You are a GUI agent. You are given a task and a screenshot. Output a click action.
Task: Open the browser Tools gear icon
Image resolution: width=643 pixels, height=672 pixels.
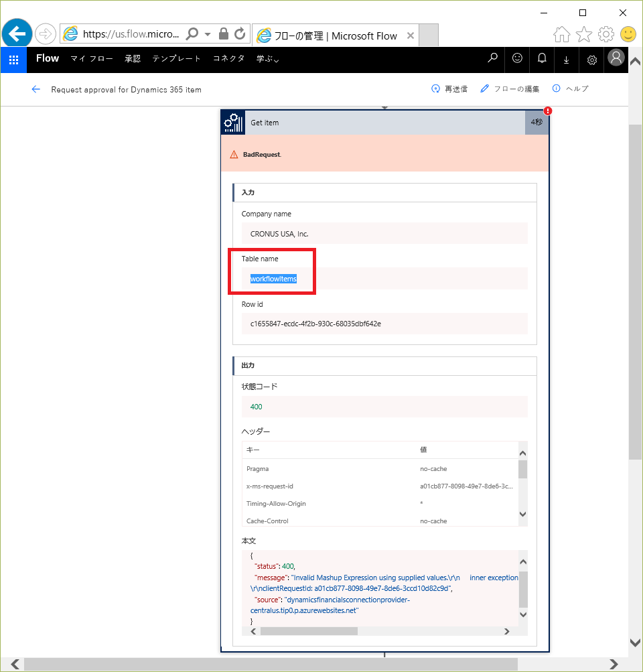(605, 34)
